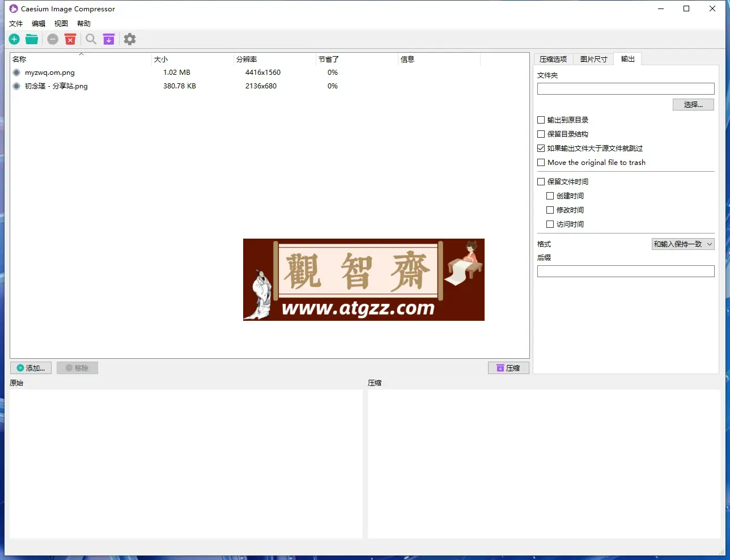Enable the 保留文件时间 checkbox
The image size is (730, 560).
coord(541,182)
